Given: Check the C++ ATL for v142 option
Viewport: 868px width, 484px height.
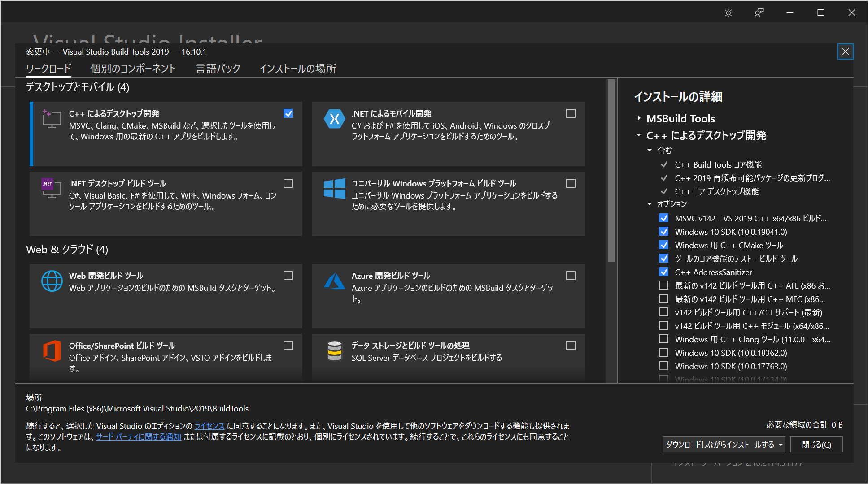Looking at the screenshot, I should tap(664, 285).
